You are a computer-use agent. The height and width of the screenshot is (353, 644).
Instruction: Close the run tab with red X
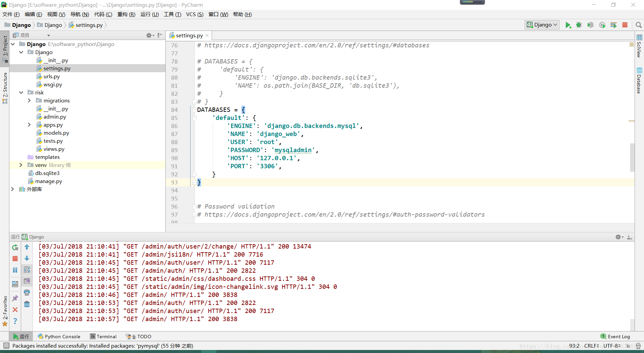click(x=15, y=310)
